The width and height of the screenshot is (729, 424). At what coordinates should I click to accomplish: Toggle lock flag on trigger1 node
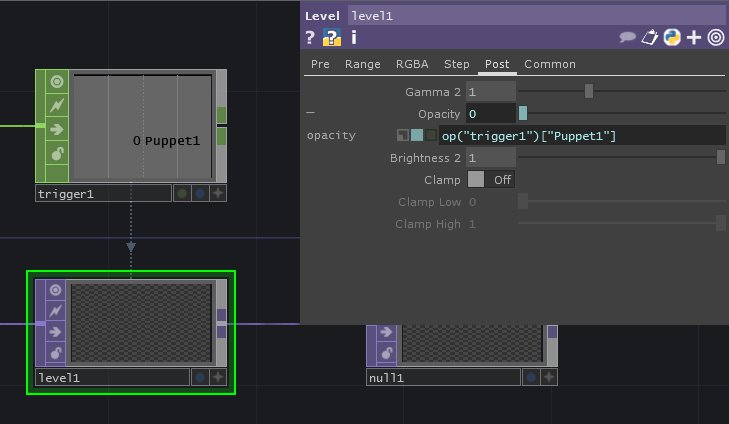coord(56,153)
